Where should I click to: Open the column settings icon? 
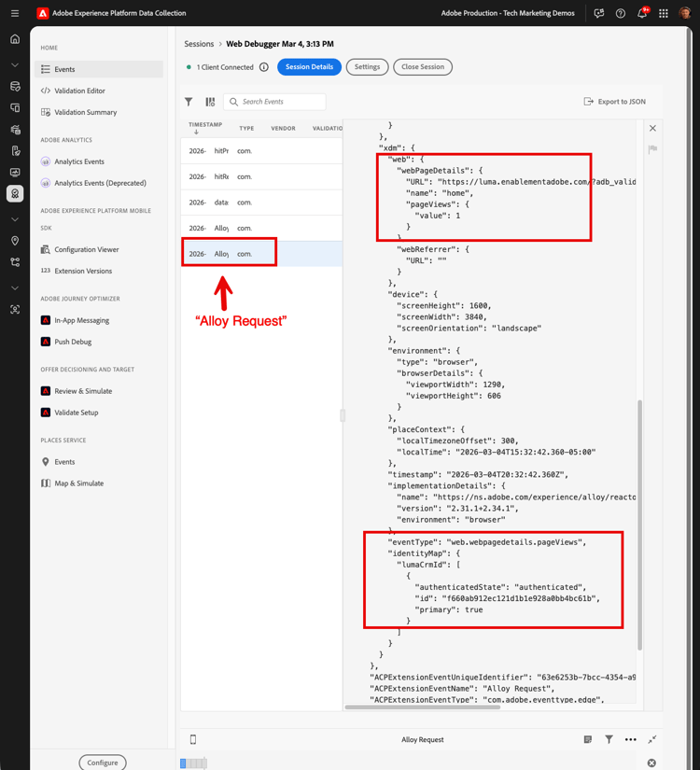click(210, 102)
